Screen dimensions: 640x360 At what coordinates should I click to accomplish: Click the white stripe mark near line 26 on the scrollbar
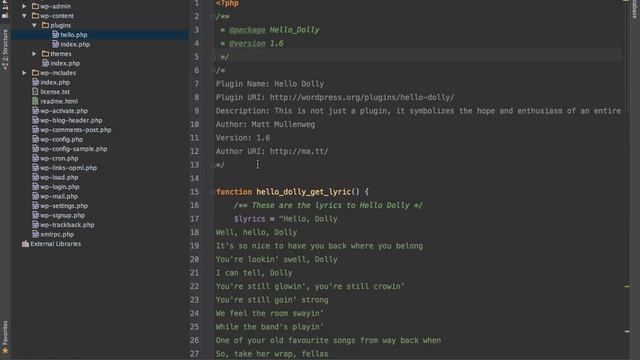(627, 331)
